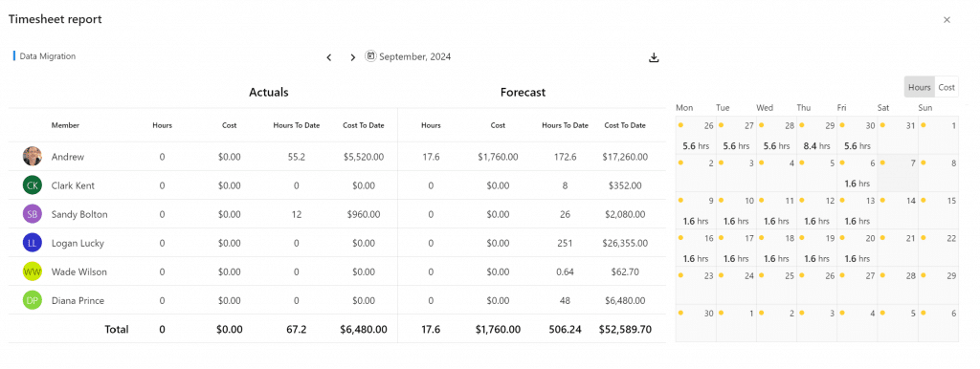980x369 pixels.
Task: Click Logan Lucky's LL avatar
Action: coord(32,243)
